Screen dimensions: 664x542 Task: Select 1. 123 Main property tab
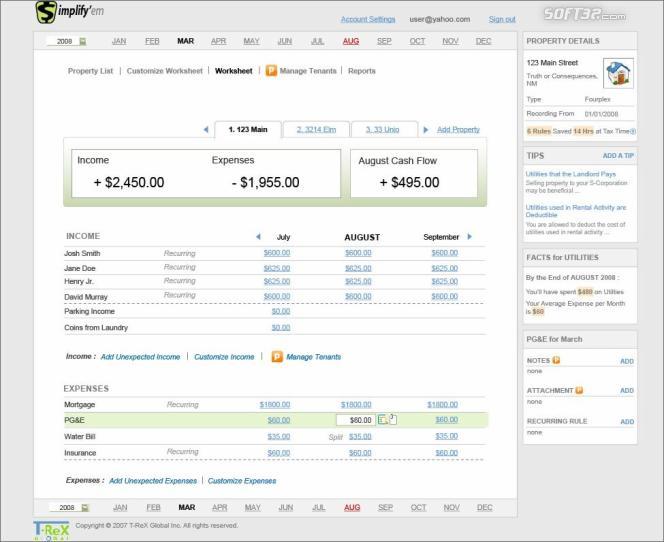point(248,130)
